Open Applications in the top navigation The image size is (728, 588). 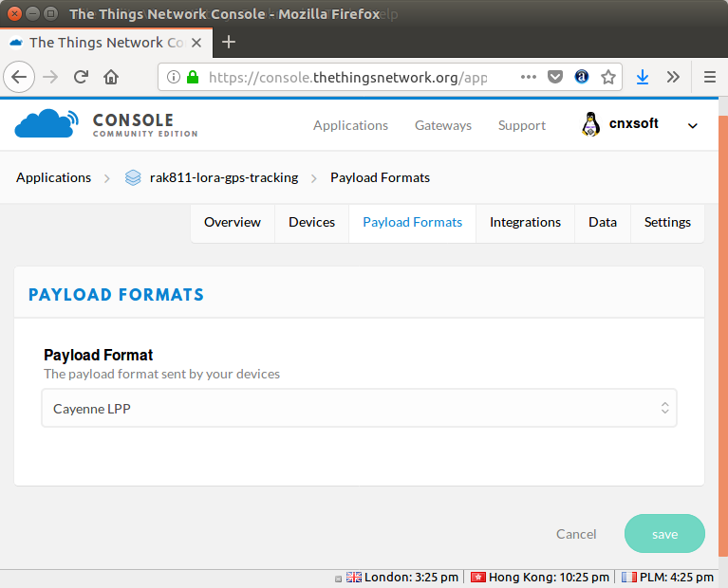350,125
